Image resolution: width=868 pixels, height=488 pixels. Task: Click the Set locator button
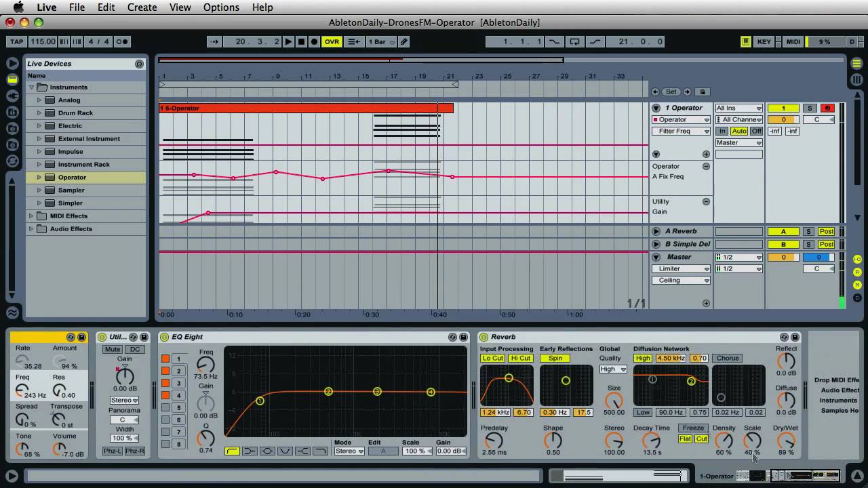coord(671,91)
